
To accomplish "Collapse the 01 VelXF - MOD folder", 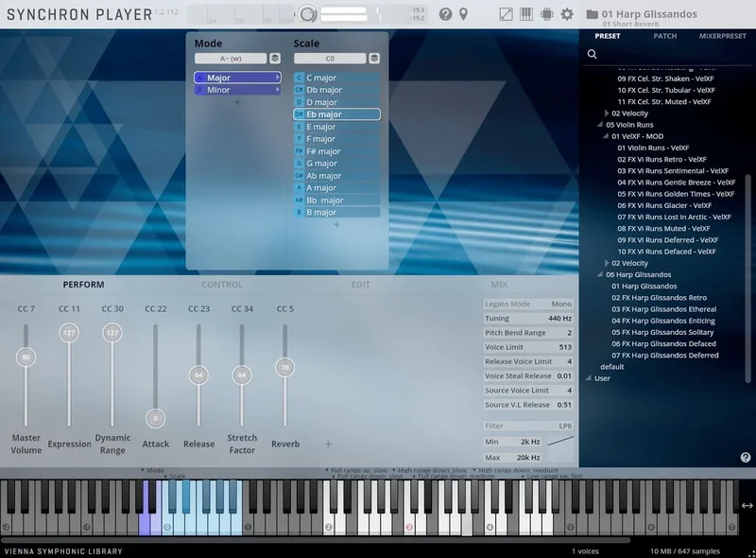I will pos(606,136).
